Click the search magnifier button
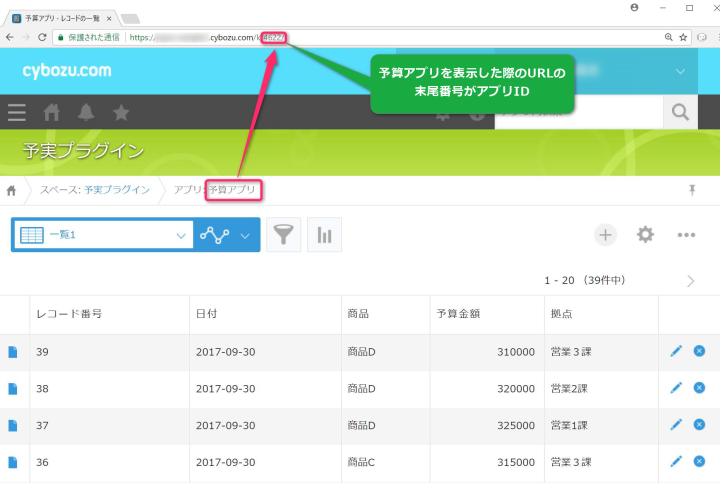720x483 pixels. point(681,112)
